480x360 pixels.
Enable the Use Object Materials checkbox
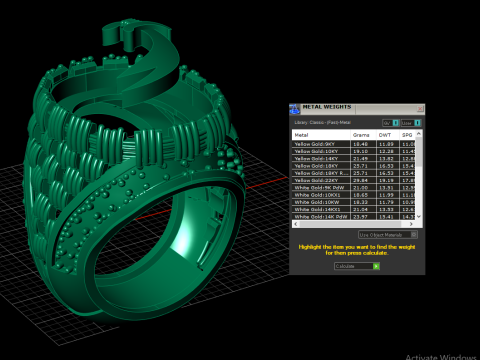point(414,235)
